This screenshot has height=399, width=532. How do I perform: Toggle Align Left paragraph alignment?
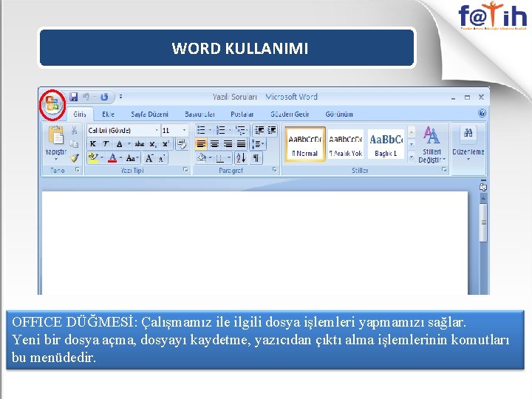[x=201, y=144]
